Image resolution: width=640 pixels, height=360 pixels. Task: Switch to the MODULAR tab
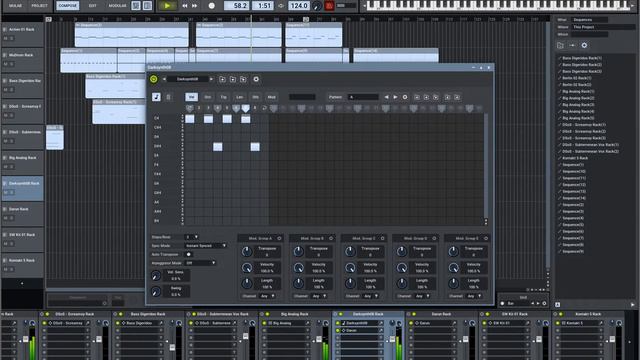click(118, 6)
